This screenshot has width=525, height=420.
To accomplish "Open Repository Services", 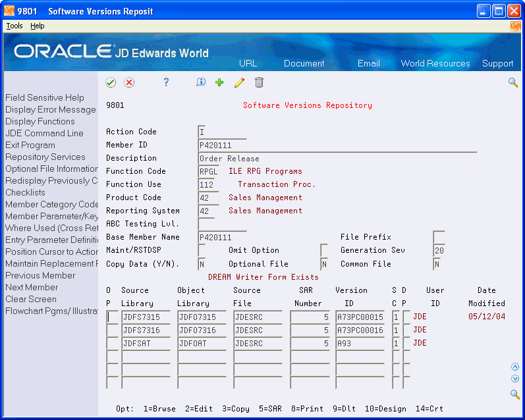I will pyautogui.click(x=45, y=157).
